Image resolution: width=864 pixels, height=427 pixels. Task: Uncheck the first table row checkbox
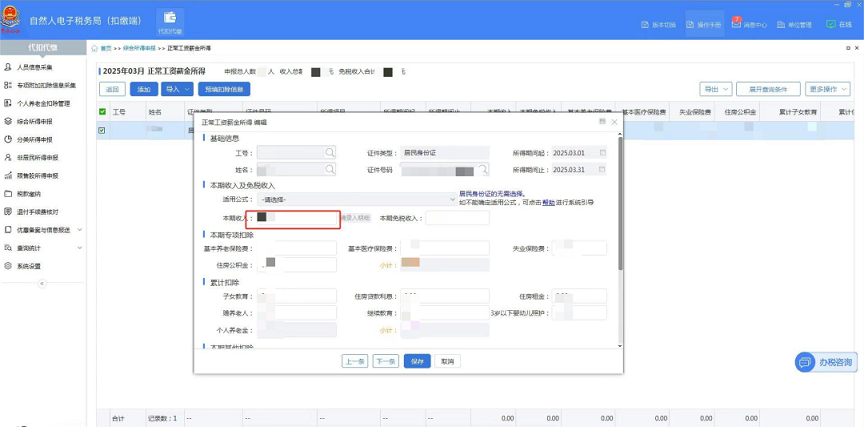click(x=102, y=130)
